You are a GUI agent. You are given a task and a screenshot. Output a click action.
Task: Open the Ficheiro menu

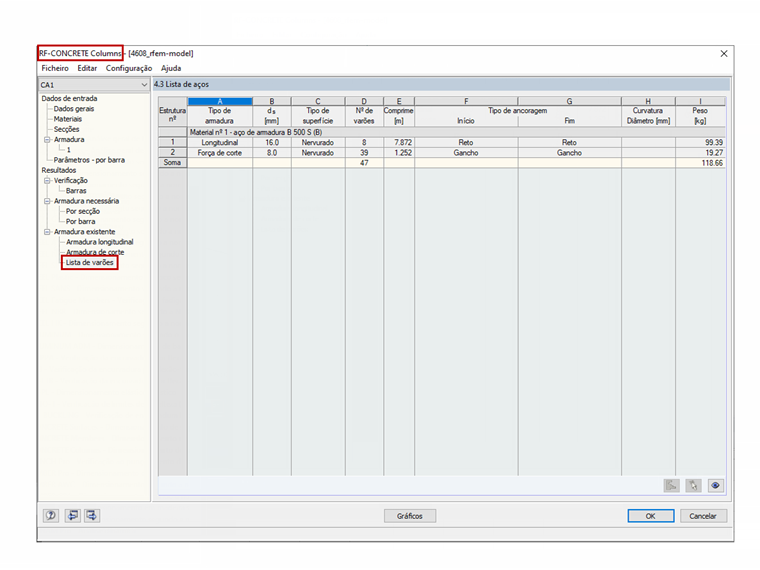click(55, 68)
